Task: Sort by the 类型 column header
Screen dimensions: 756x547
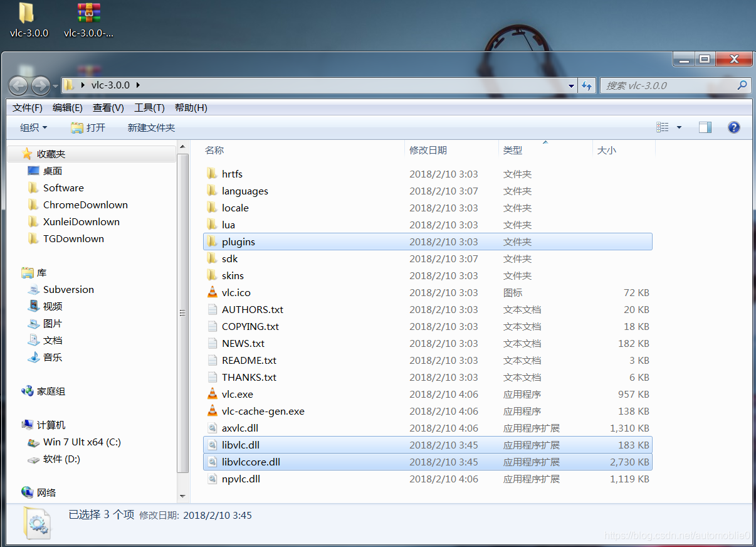Action: (513, 150)
